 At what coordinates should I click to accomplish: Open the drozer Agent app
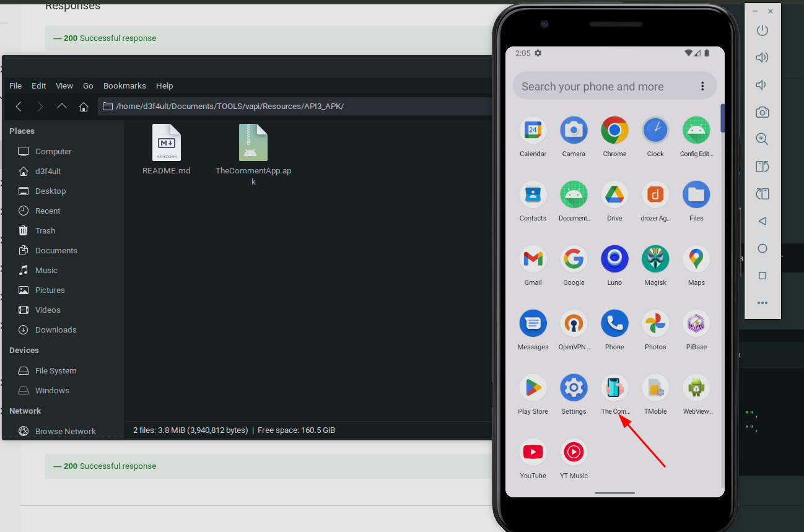coord(655,195)
